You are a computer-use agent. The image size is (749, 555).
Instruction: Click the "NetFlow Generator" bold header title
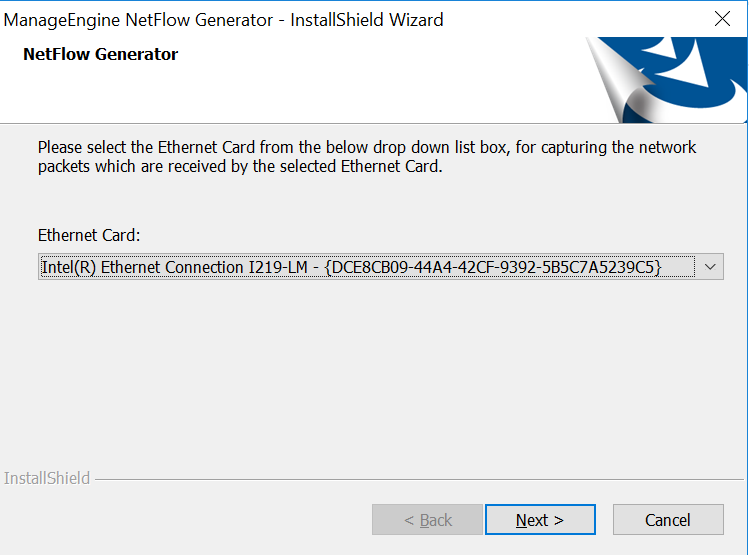tap(100, 55)
